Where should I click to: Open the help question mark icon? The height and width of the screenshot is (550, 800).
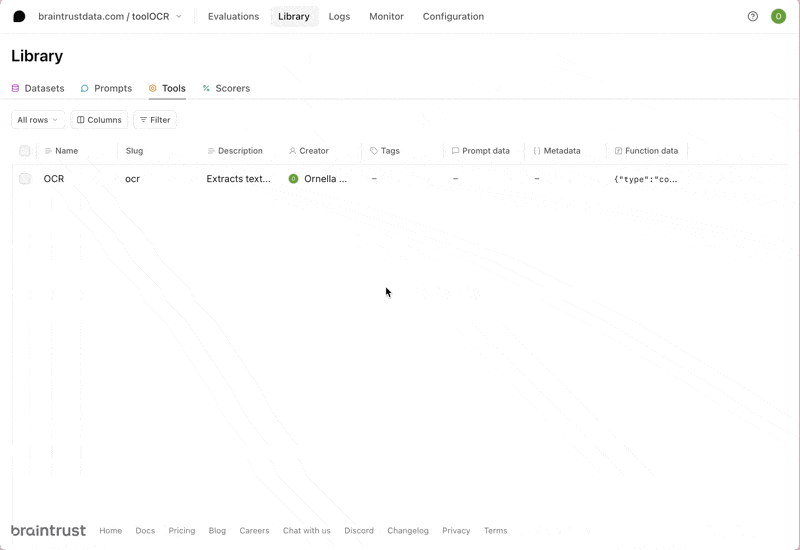[x=753, y=16]
